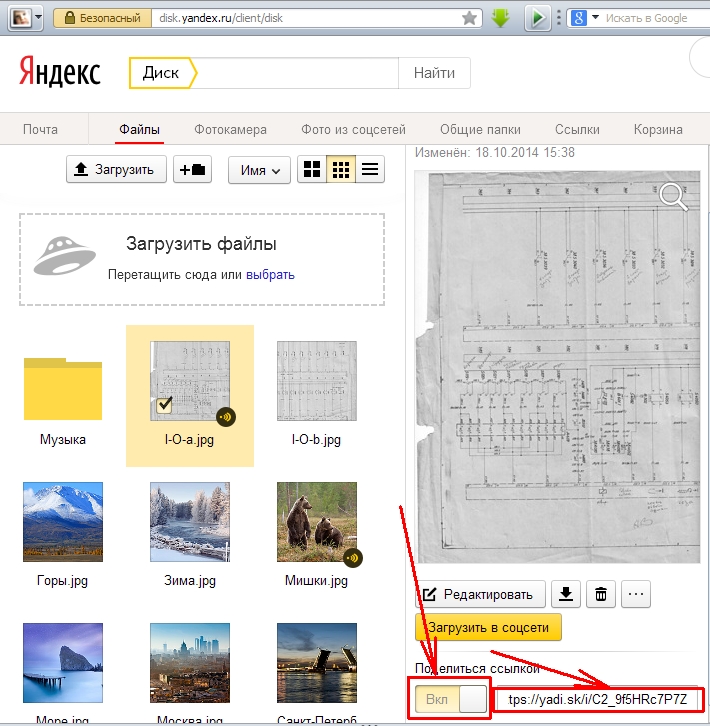Open more actions ellipsis button
The height and width of the screenshot is (726, 710).
[x=635, y=595]
